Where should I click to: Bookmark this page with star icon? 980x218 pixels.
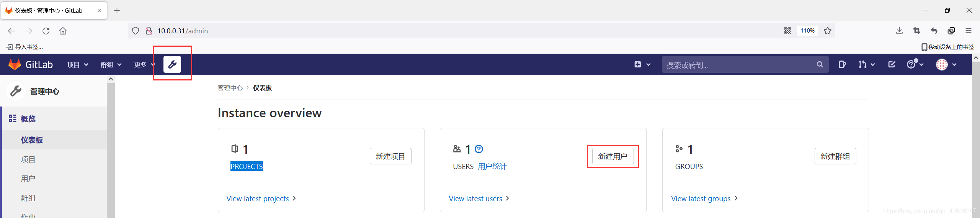click(x=828, y=31)
